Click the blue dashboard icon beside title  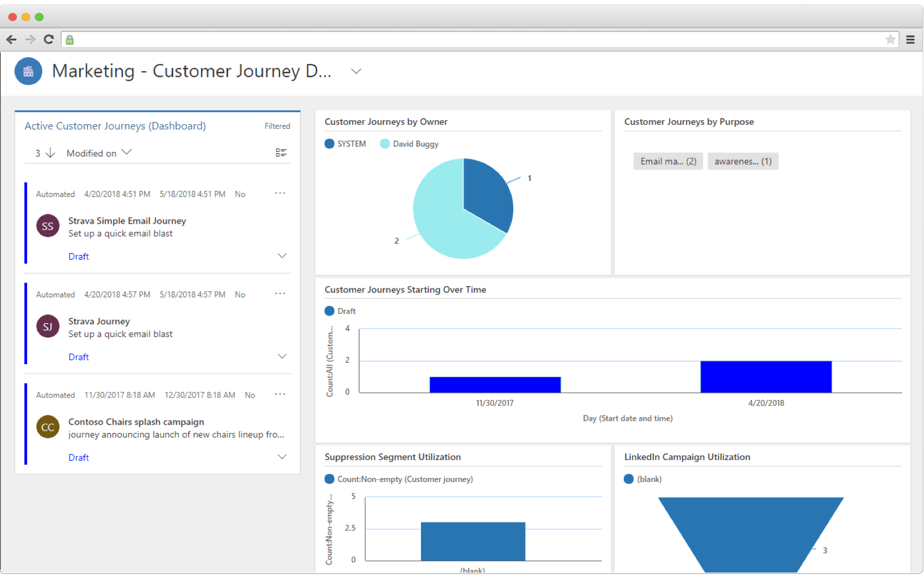point(28,71)
